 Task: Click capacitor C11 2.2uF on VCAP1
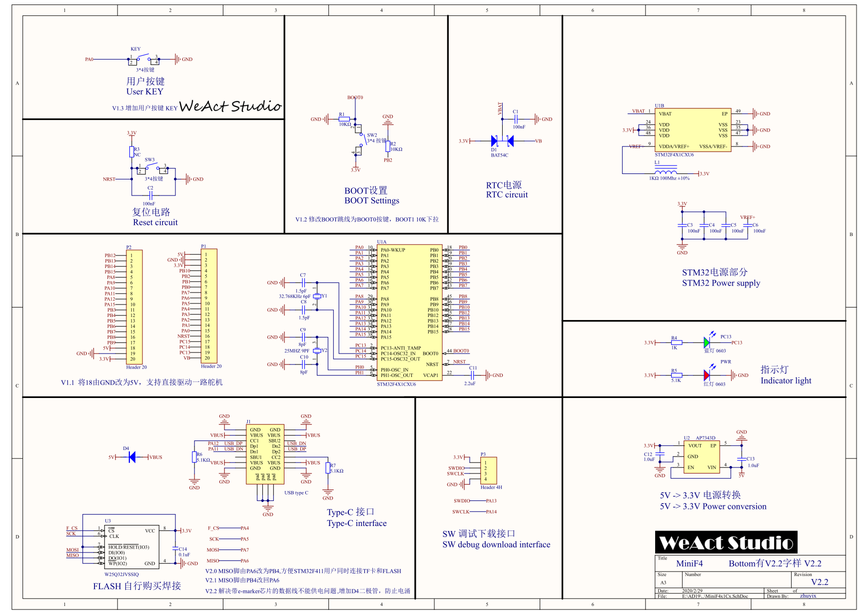tap(472, 375)
